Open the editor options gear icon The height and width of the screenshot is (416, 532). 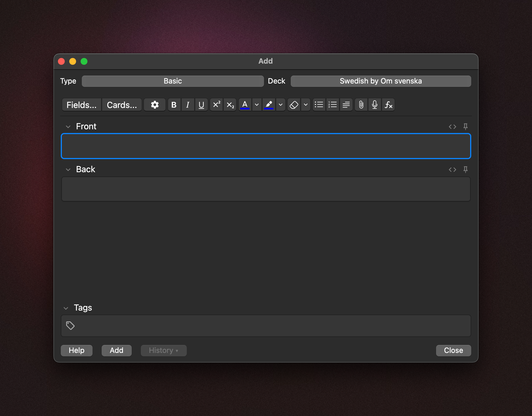(x=155, y=105)
